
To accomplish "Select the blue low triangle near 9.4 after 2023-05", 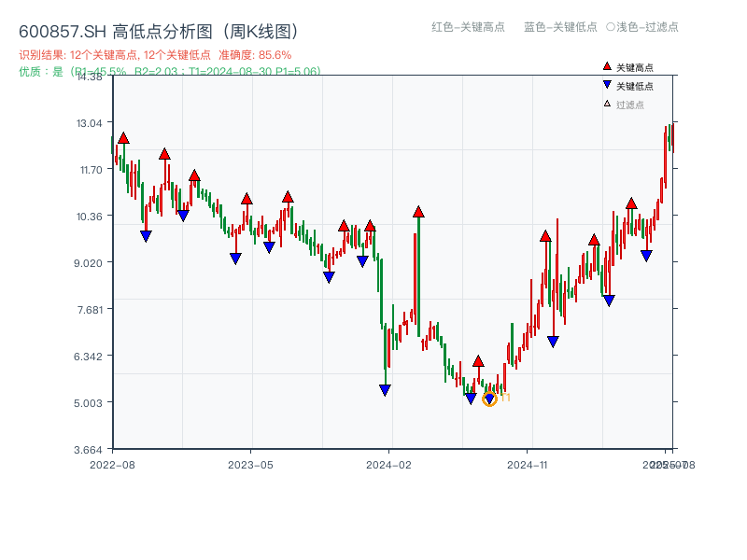I will pyautogui.click(x=269, y=247).
